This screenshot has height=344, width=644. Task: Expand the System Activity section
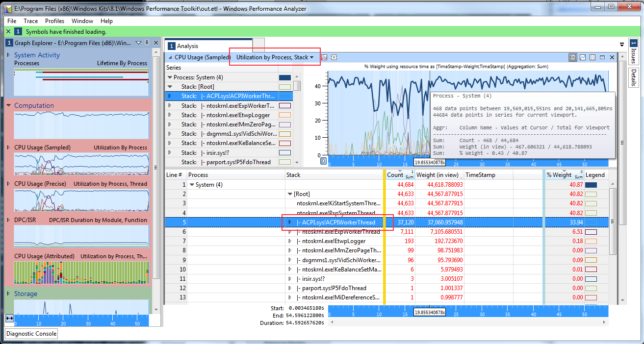tap(9, 55)
